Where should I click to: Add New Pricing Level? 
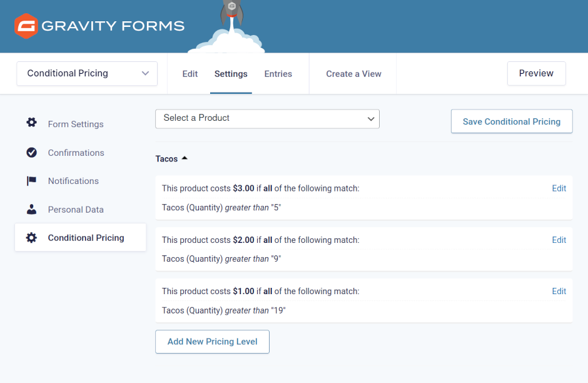click(212, 342)
